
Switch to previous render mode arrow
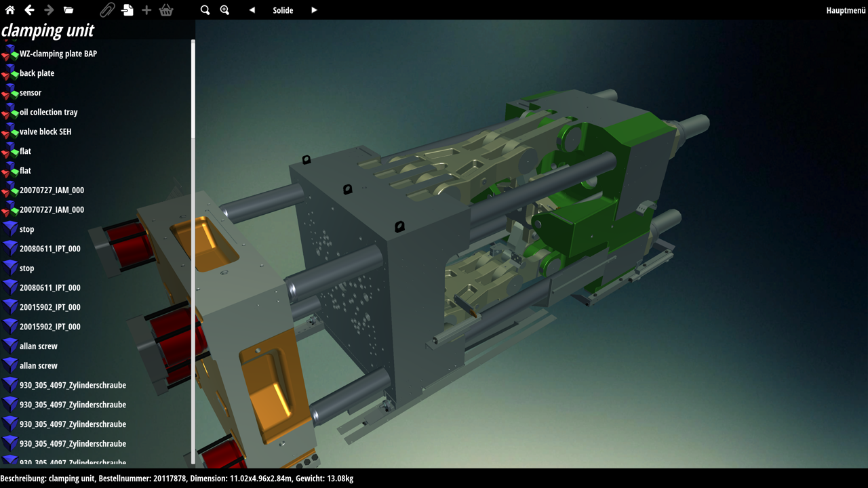[252, 10]
